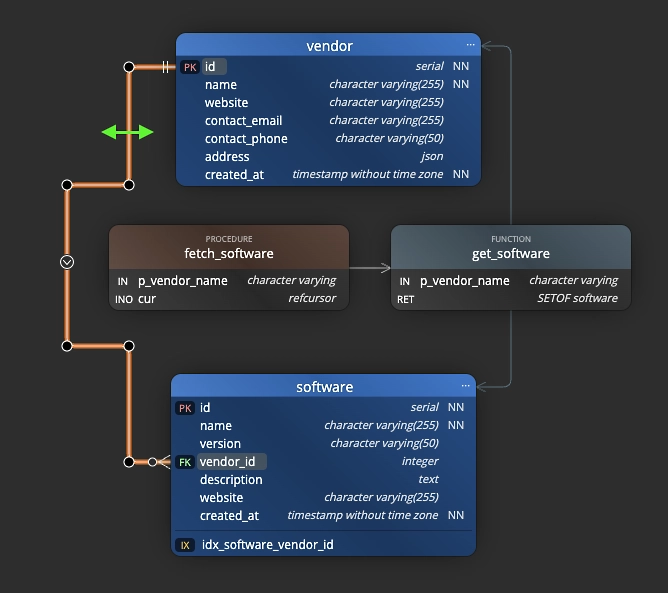Select the id column in vendor table

(328, 66)
